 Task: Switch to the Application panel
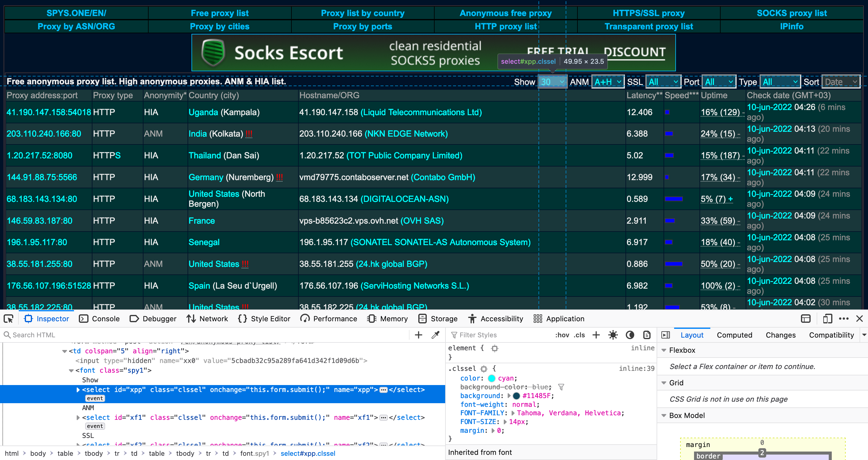click(559, 319)
